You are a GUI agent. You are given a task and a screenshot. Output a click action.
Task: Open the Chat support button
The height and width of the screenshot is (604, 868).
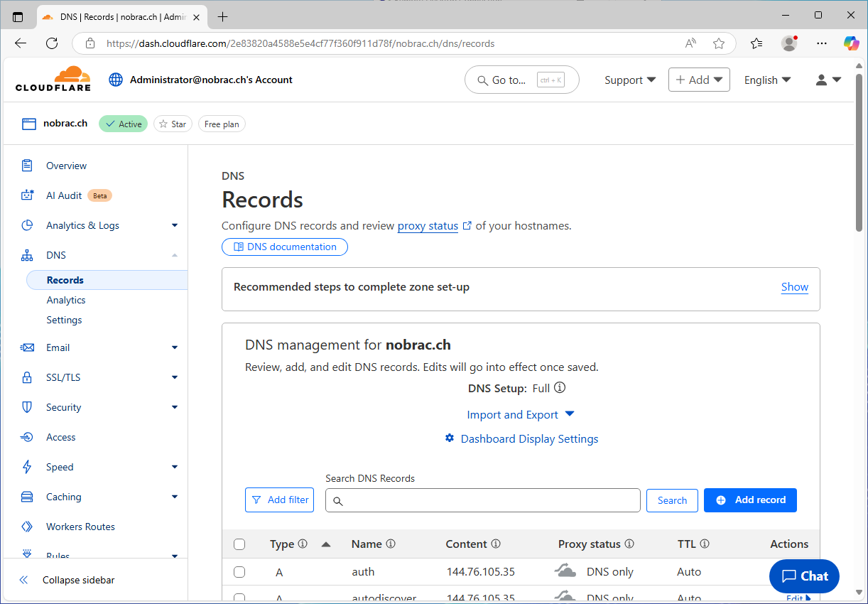804,576
